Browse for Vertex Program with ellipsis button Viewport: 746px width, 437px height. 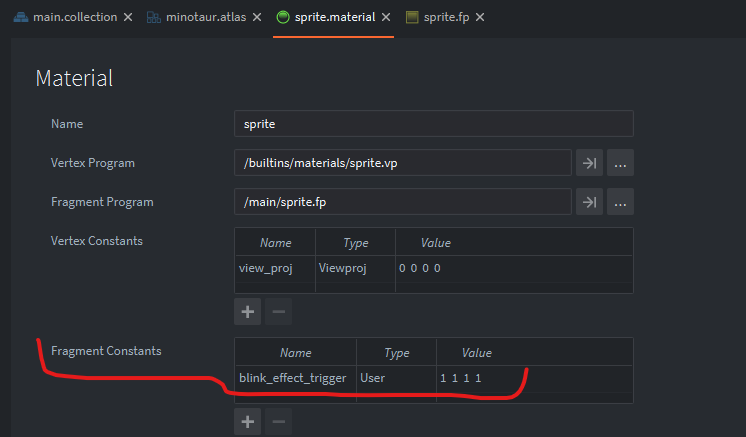(x=620, y=163)
